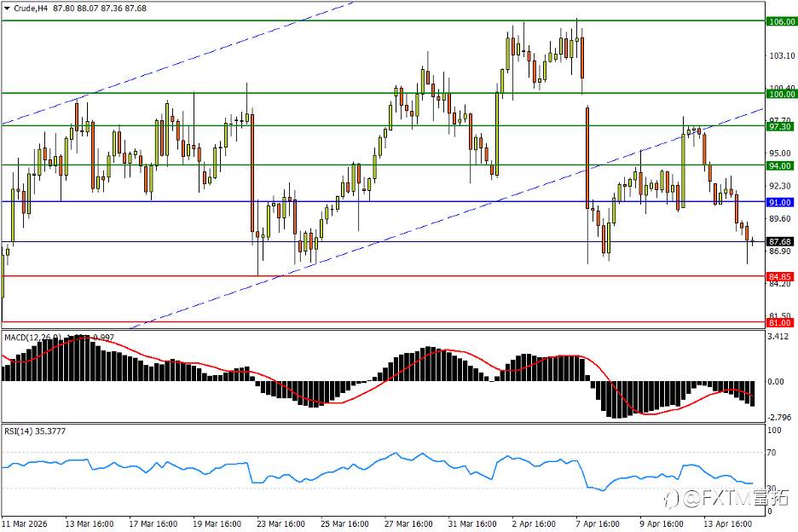Image resolution: width=798 pixels, height=532 pixels.
Task: Select the 97.30 green price level label
Action: point(780,127)
